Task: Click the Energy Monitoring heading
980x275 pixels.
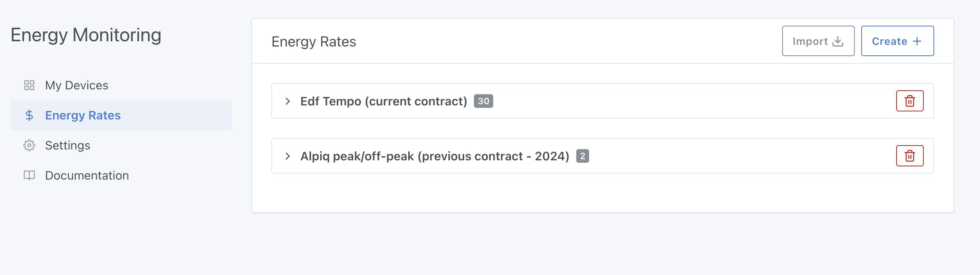Action: point(86,35)
